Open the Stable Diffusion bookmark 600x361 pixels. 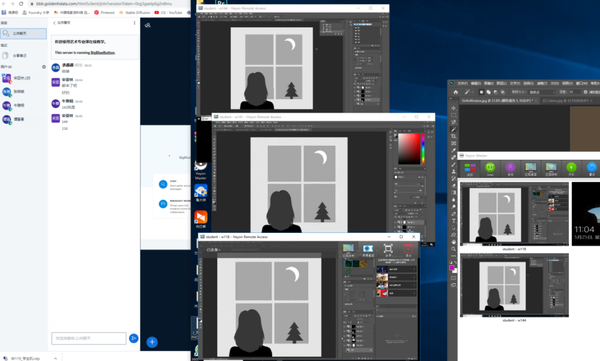[135, 13]
